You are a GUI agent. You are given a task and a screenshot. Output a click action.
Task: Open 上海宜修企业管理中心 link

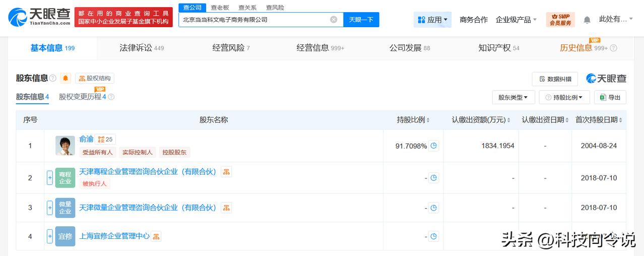[114, 236]
